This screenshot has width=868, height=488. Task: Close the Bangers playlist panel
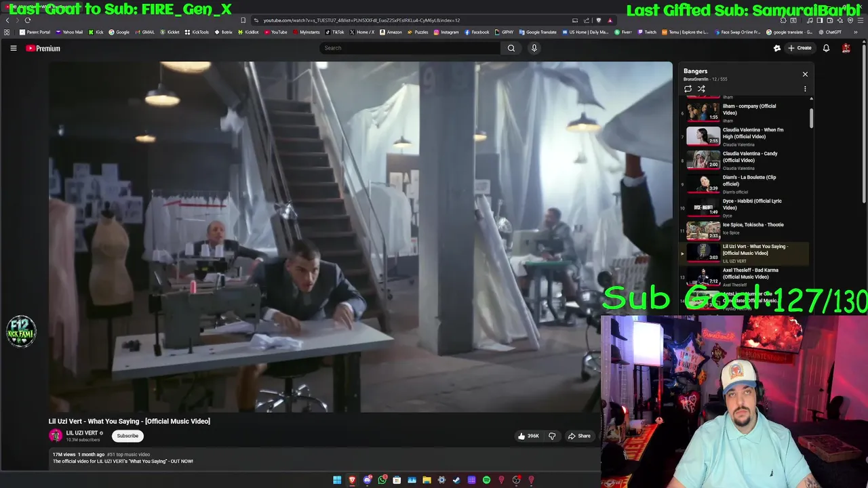pyautogui.click(x=805, y=74)
